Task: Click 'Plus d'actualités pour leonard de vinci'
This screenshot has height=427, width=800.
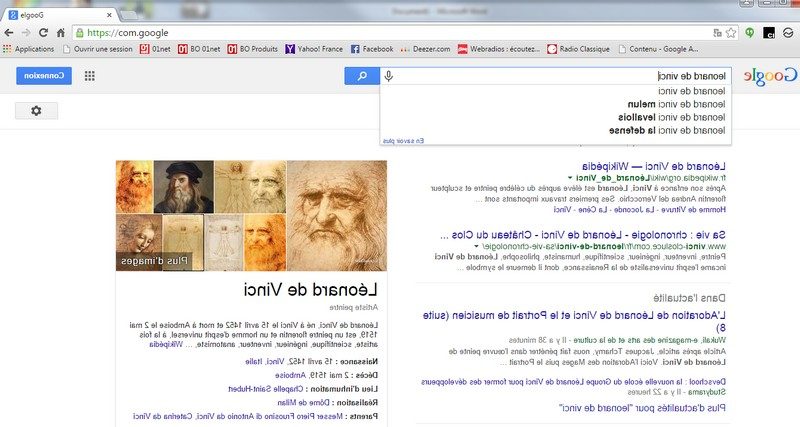Action: (642, 408)
